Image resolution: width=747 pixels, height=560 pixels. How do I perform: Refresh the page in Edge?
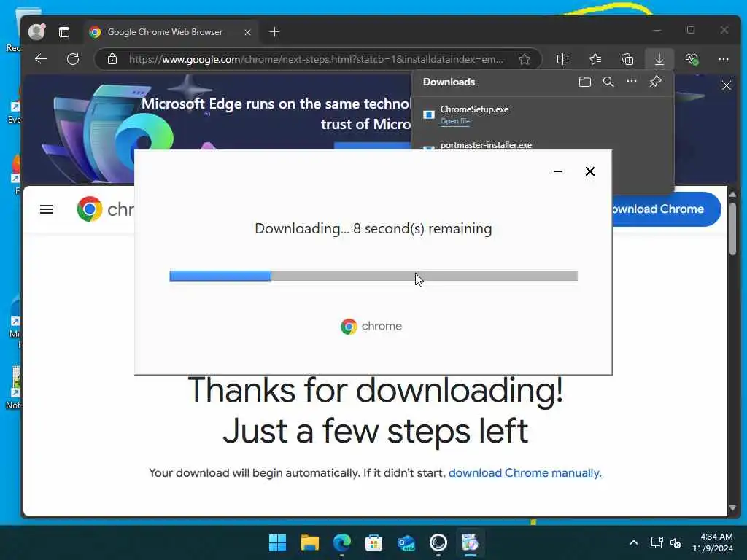point(73,59)
